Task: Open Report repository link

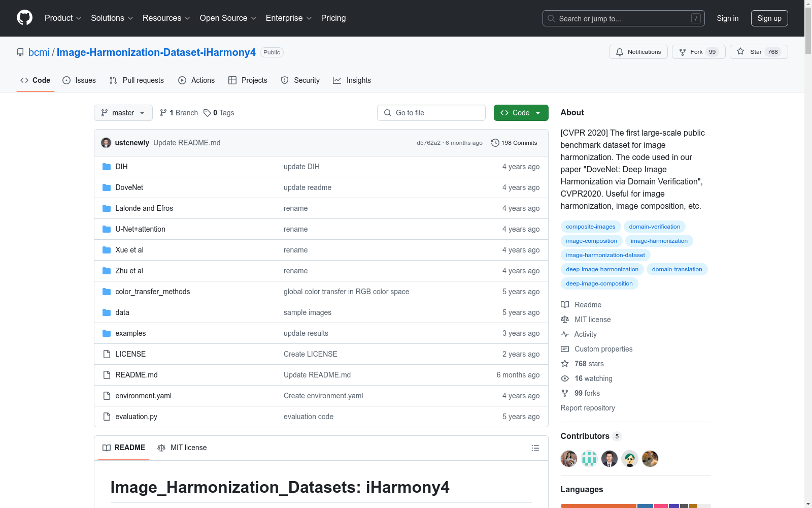Action: click(588, 408)
